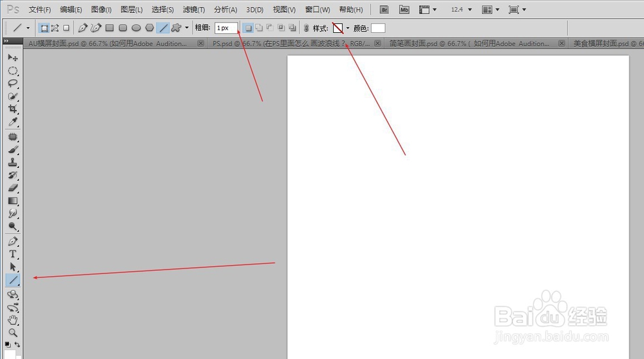Toggle Create New Shape Layer option
Viewport: 644px width, 359px height.
248,28
